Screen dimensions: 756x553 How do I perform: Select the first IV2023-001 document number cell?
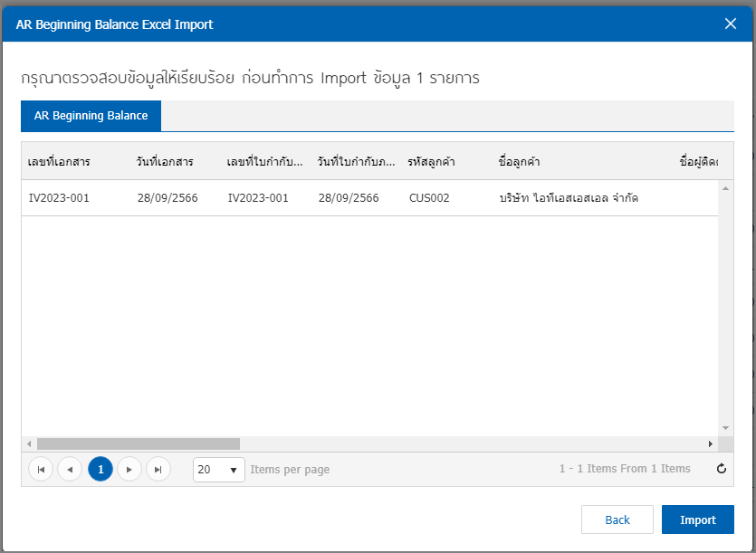tap(59, 198)
